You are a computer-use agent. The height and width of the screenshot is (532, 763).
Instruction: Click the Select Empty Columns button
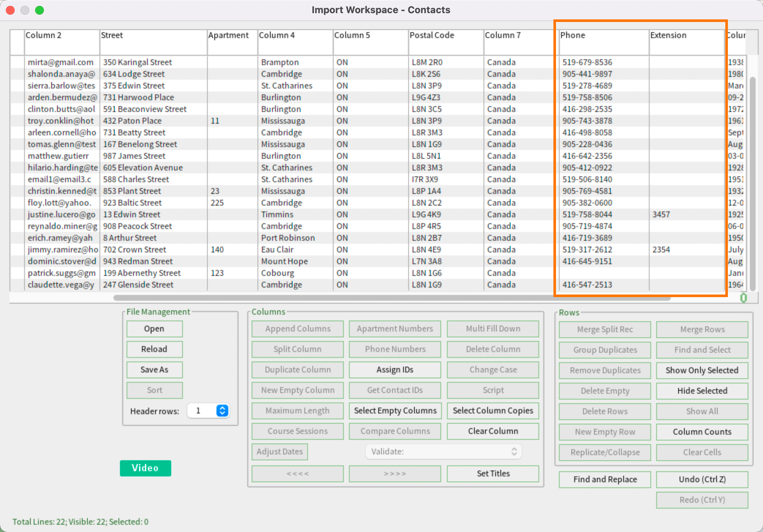pos(395,411)
